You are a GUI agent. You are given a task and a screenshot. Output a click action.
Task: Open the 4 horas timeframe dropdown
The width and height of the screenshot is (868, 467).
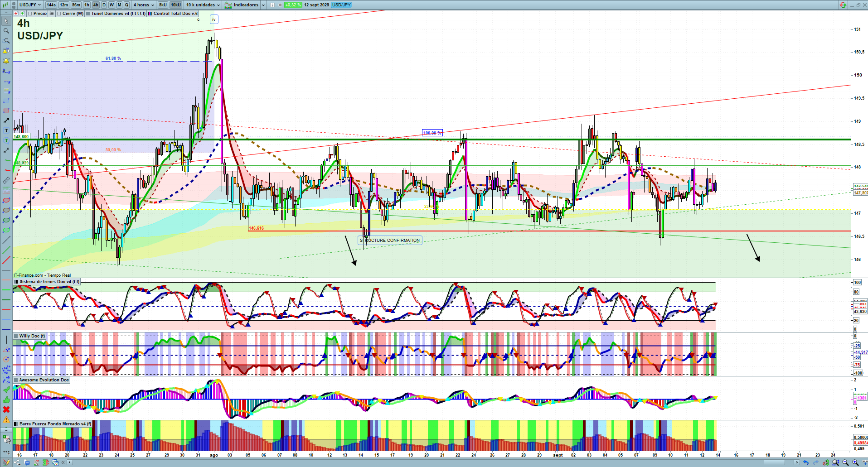[x=143, y=5]
